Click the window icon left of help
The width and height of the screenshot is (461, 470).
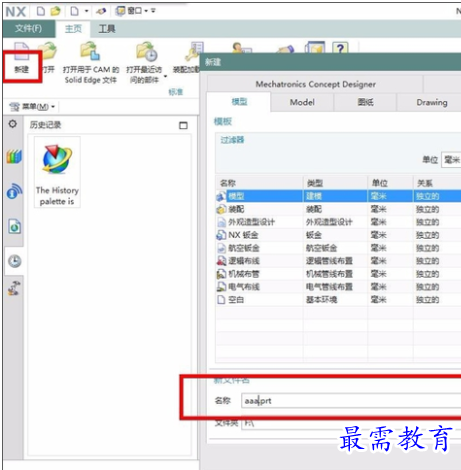(x=315, y=48)
